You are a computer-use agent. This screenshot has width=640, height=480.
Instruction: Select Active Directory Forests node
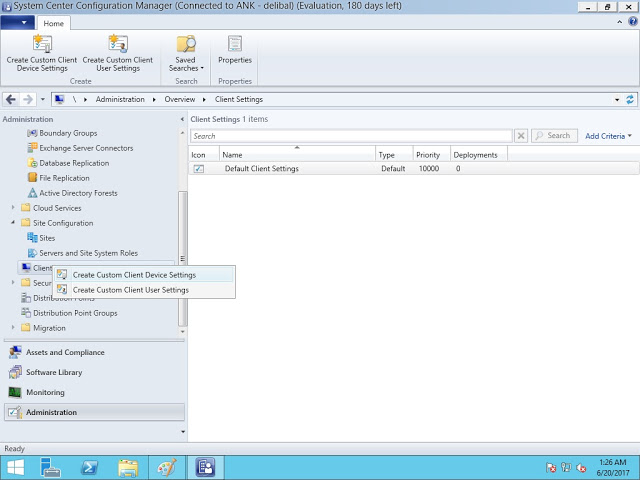click(x=78, y=193)
